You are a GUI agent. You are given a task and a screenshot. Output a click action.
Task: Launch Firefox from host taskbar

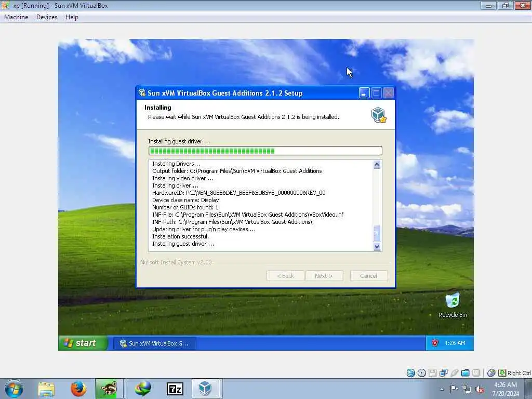click(78, 389)
